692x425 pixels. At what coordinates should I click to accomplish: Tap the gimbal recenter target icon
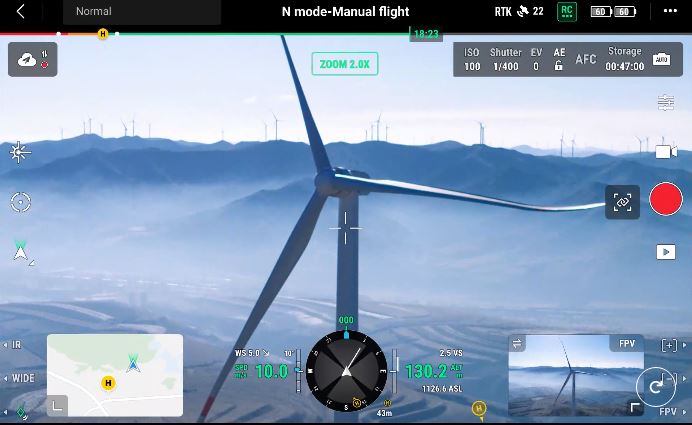[21, 202]
